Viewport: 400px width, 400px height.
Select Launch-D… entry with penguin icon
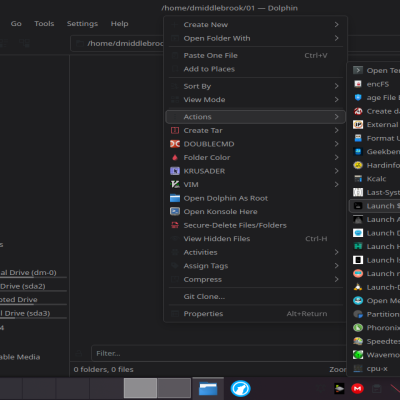[375, 287]
